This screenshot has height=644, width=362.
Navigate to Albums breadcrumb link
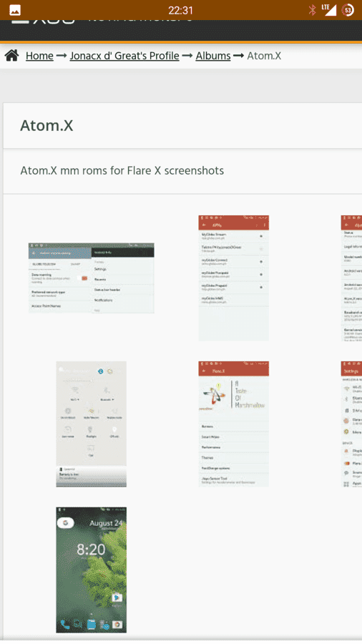click(x=213, y=56)
